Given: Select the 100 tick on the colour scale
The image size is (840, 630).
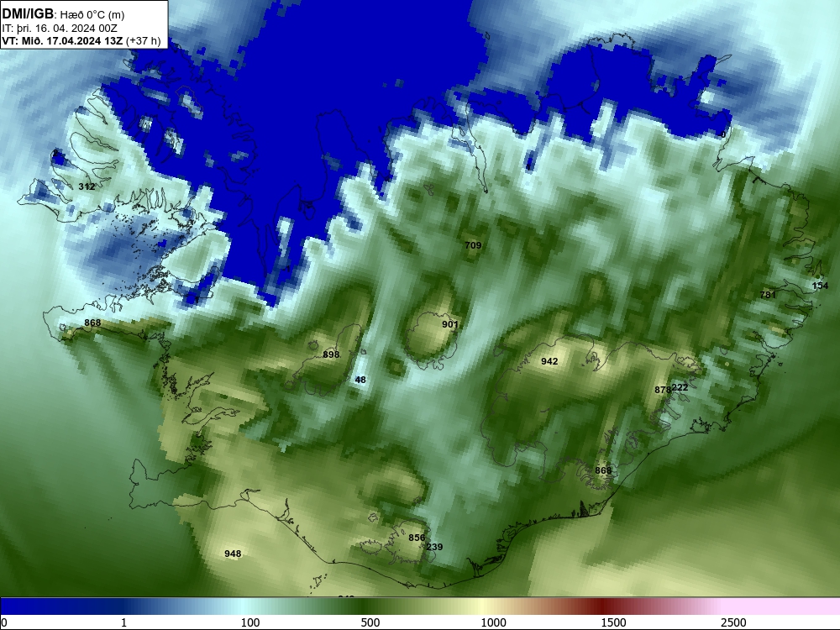Looking at the screenshot, I should point(249,622).
